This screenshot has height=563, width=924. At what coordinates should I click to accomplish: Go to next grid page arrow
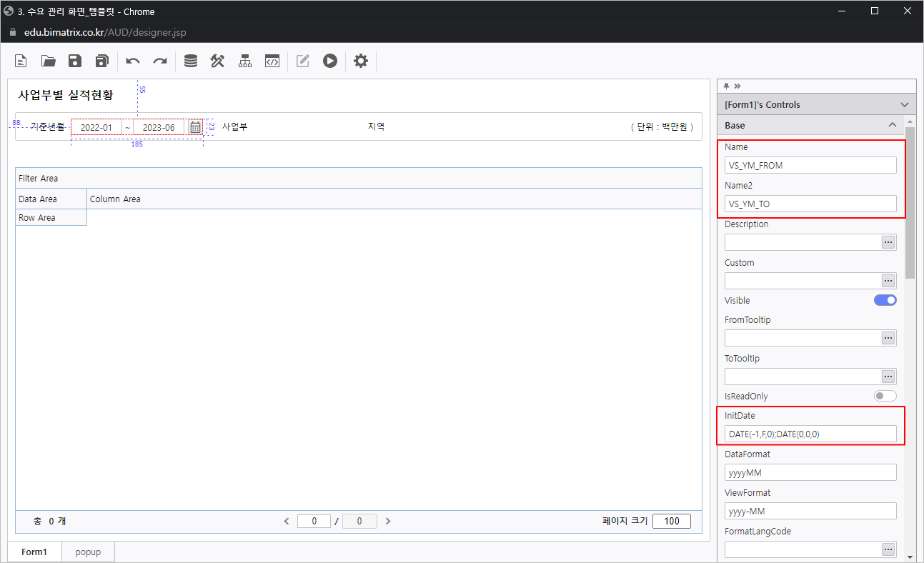[388, 522]
